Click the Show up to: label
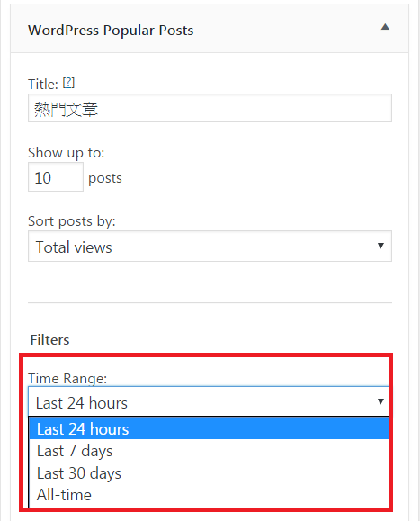 [x=66, y=153]
